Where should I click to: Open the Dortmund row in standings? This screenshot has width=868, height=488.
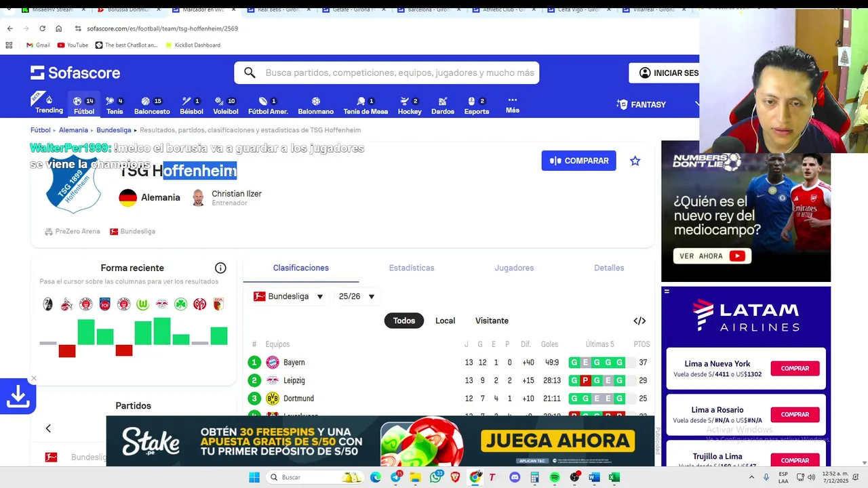[x=449, y=399]
